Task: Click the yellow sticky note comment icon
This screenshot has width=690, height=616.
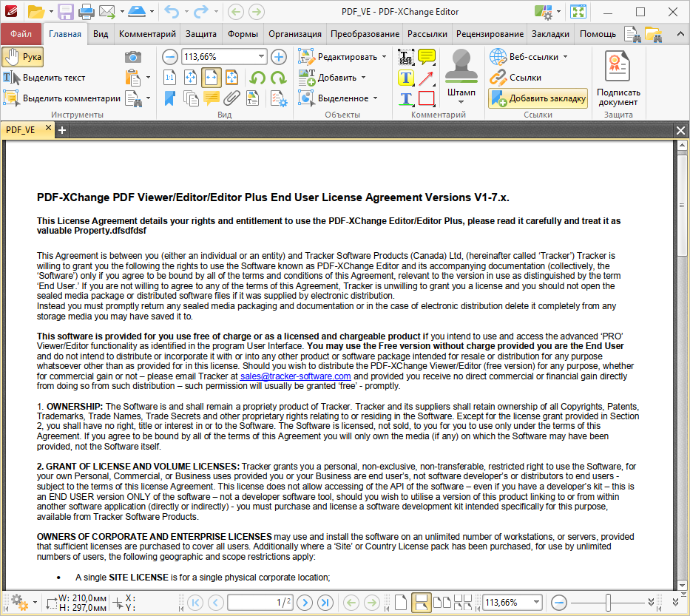Action: coord(427,57)
